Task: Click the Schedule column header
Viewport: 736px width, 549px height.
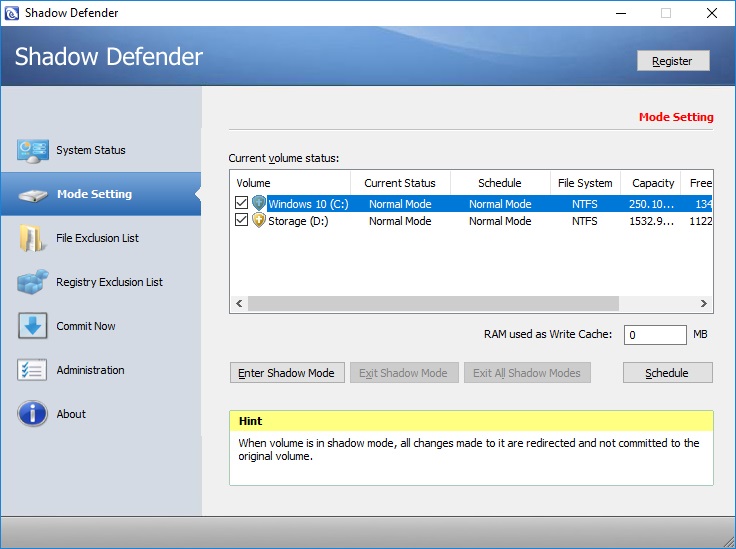Action: point(500,183)
